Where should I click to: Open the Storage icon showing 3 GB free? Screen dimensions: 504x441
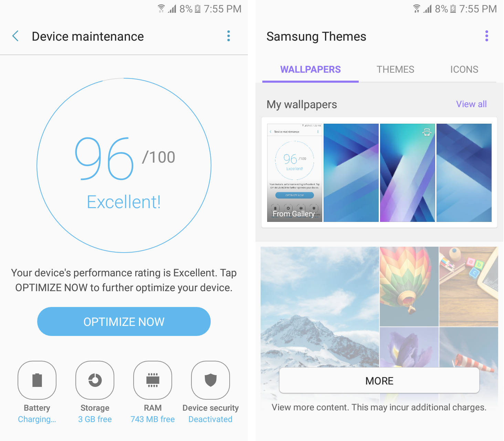[95, 380]
